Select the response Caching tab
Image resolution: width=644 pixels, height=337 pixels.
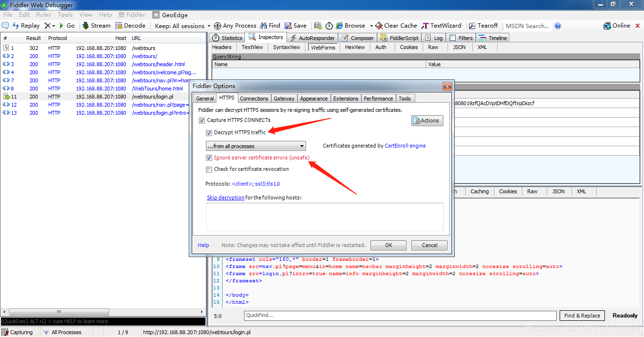coord(480,191)
